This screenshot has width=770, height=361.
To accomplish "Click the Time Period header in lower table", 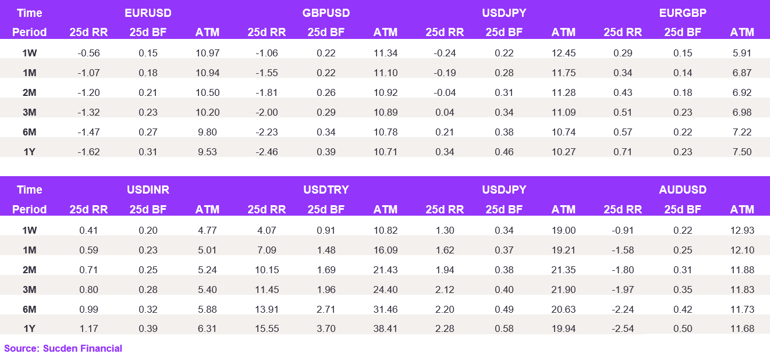I will [x=29, y=199].
